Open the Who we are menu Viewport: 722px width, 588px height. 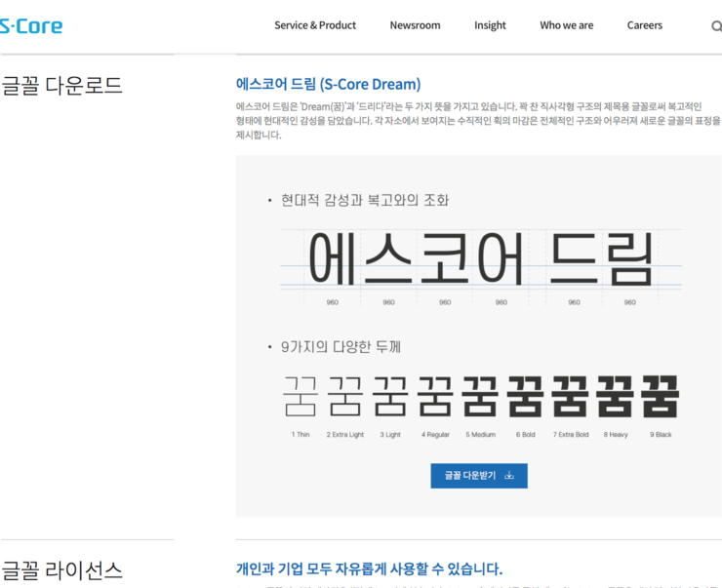point(566,25)
